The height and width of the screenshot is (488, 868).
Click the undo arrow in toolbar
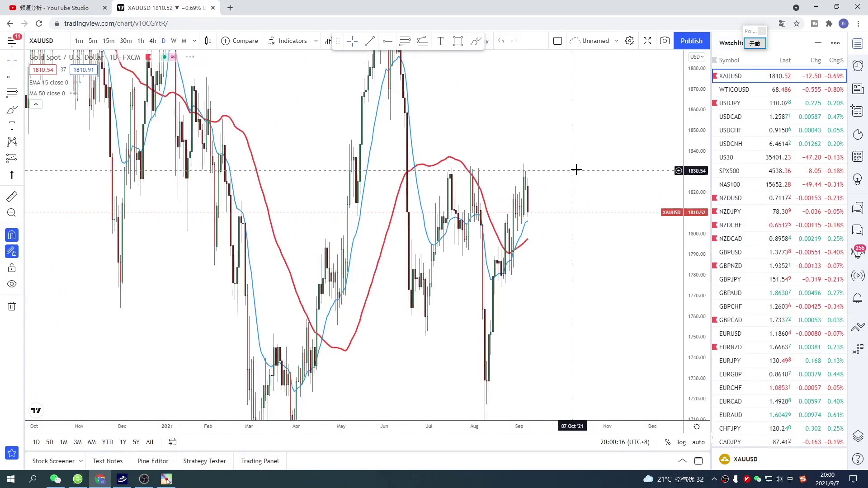pos(501,41)
